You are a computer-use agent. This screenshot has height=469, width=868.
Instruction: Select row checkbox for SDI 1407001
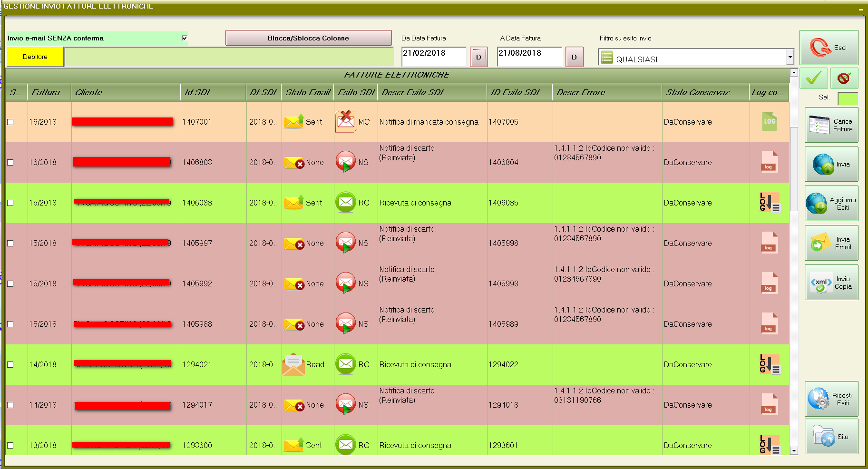[10, 122]
